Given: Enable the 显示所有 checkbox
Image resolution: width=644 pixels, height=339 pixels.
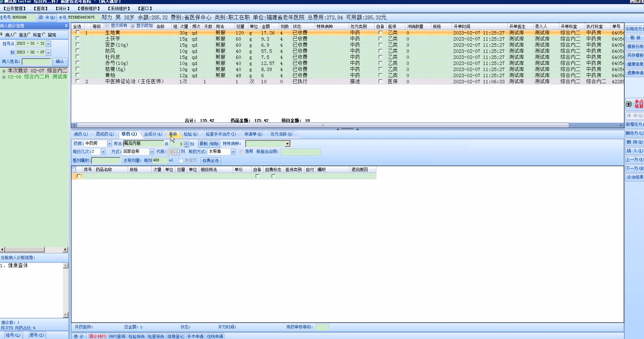Looking at the screenshot, I should [107, 26].
